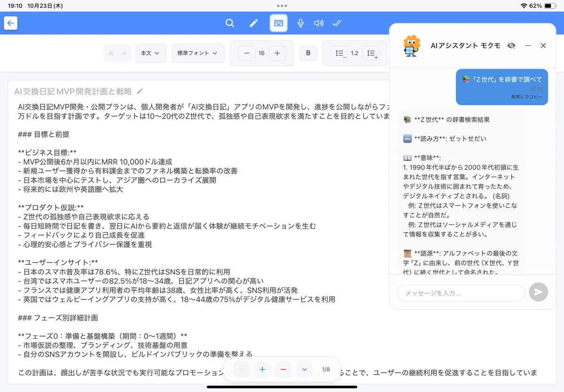
Task: Open the 本文 paragraph style dropdown
Action: (x=150, y=53)
